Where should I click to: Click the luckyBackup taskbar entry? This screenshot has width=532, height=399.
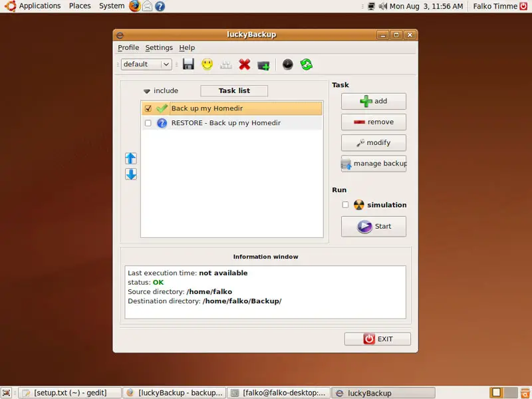(x=383, y=393)
